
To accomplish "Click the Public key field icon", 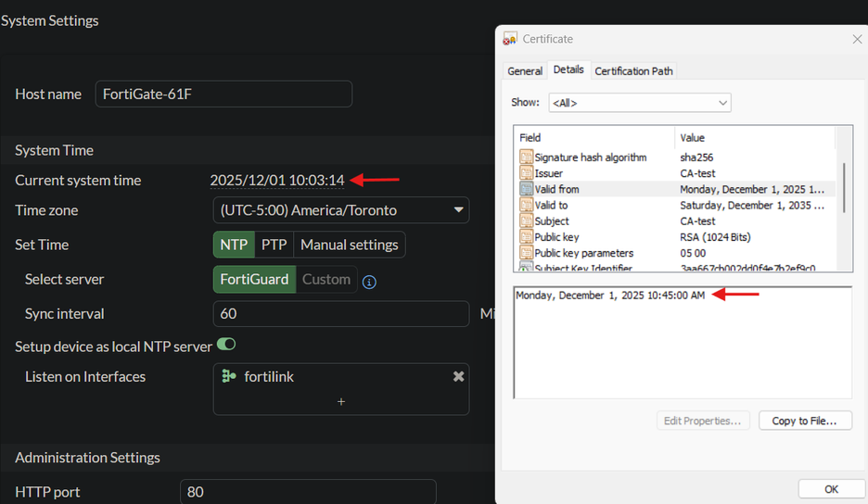I will coord(526,237).
